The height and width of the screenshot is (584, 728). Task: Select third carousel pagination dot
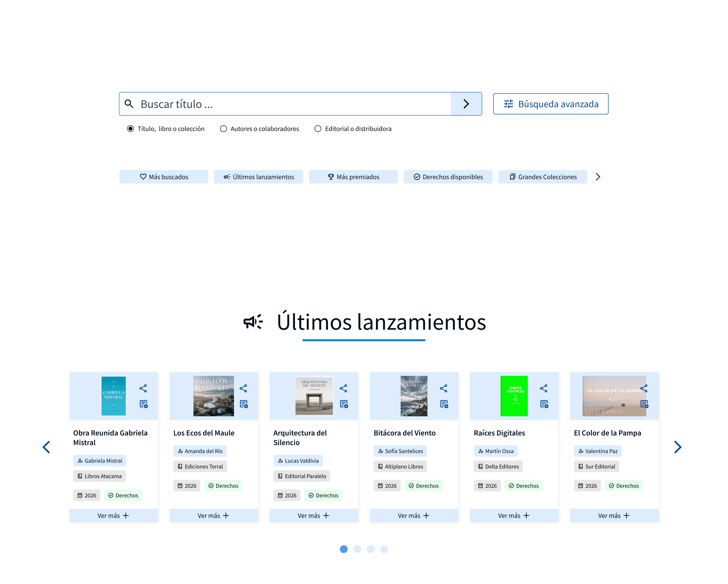pos(371,549)
